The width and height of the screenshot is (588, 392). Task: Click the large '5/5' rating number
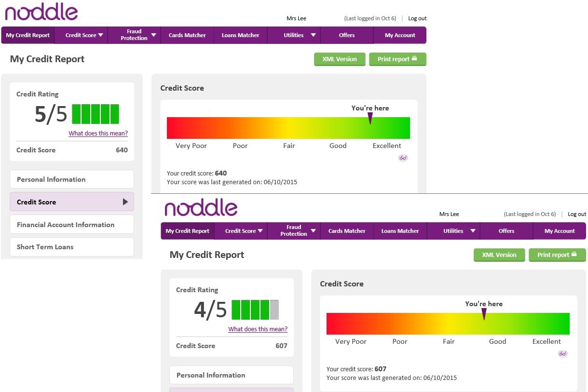51,115
